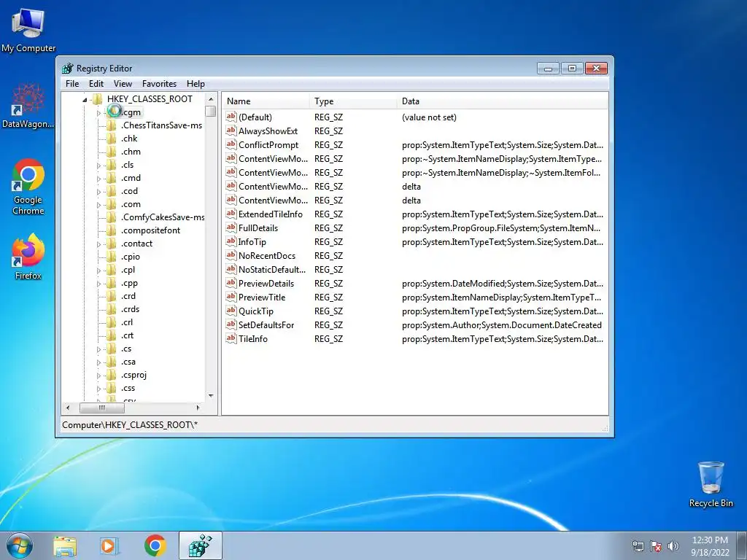This screenshot has height=560, width=747.
Task: Click the Data column header
Action: click(x=503, y=101)
